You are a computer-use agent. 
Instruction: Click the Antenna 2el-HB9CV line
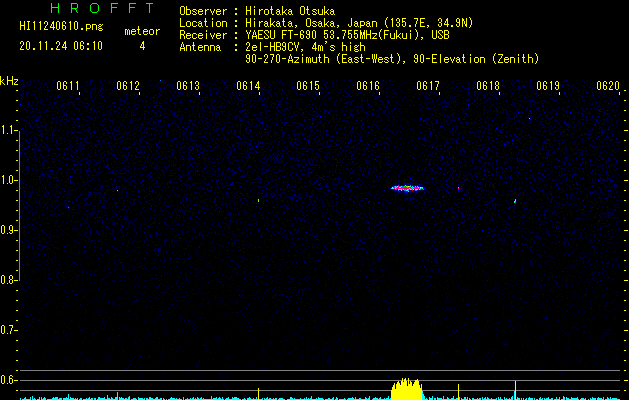coord(272,47)
